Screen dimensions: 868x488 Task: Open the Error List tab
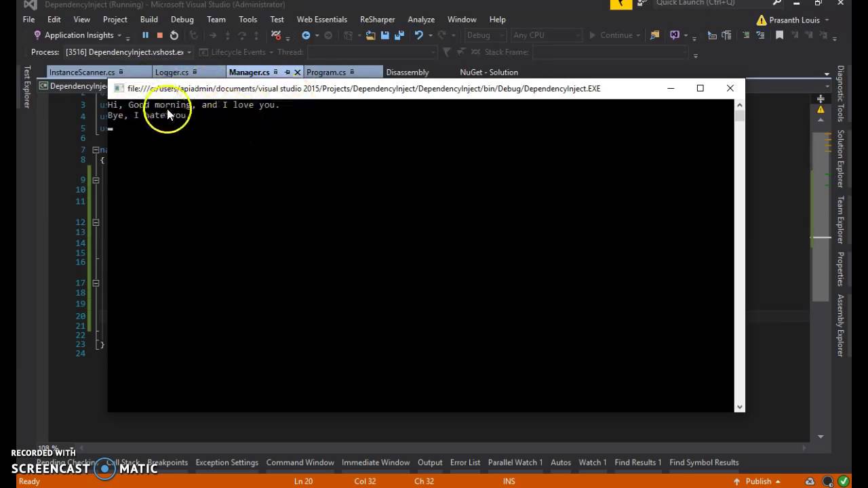coord(465,462)
